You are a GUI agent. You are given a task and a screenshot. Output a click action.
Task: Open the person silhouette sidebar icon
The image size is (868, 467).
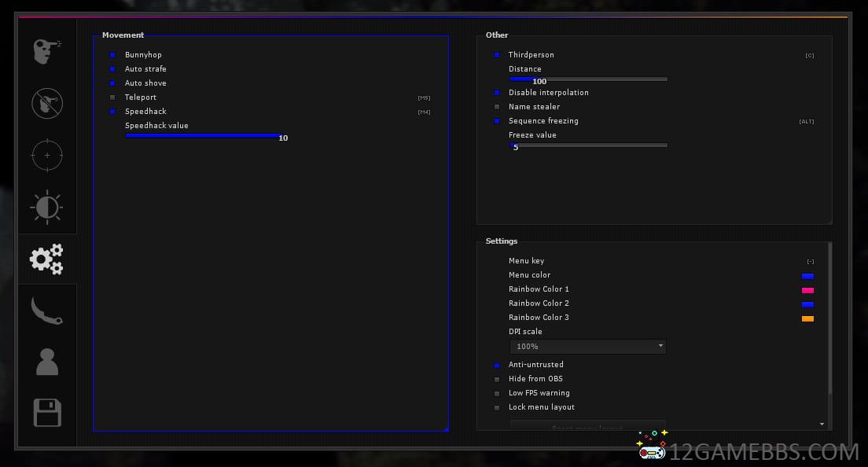47,362
